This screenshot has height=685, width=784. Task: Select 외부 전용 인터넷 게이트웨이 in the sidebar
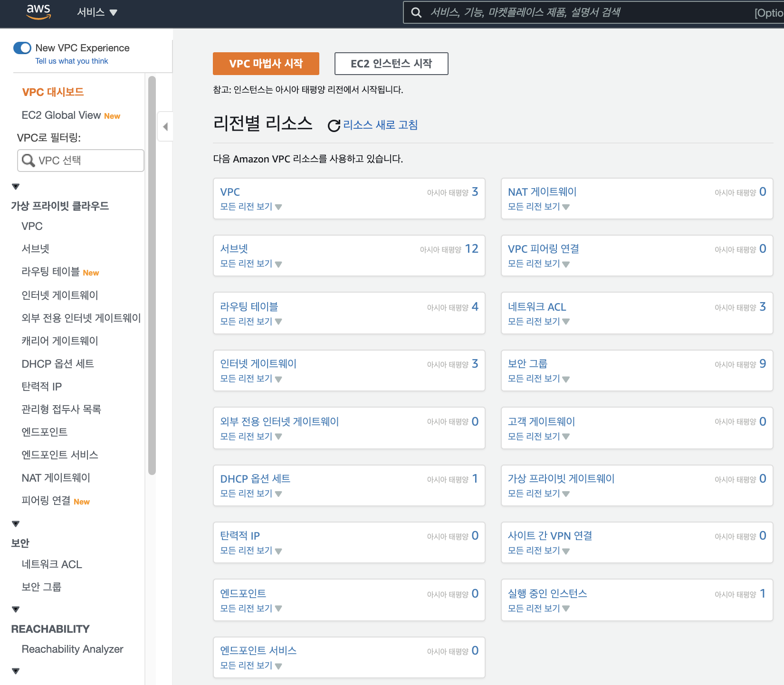point(81,318)
